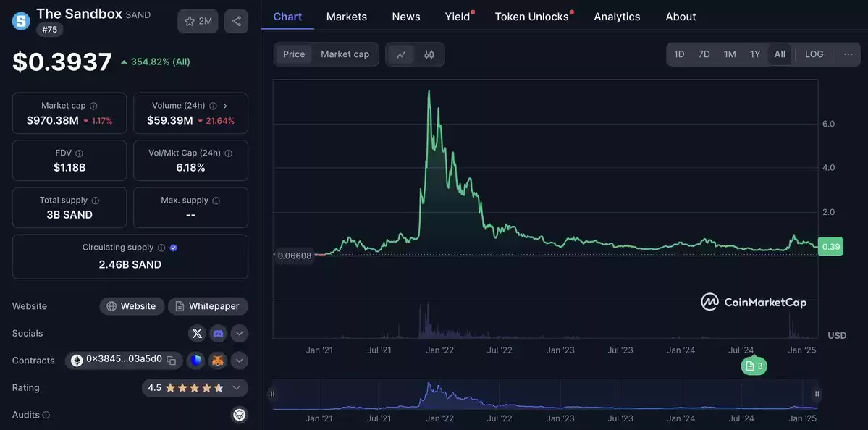868x430 pixels.
Task: Open the Token Unlocks tab
Action: [532, 17]
